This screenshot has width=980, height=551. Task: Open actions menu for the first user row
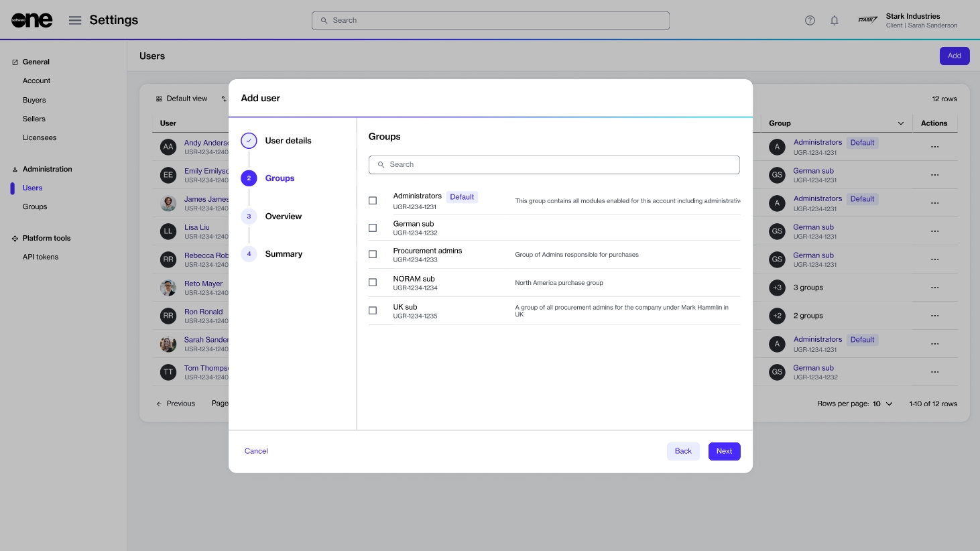(934, 147)
